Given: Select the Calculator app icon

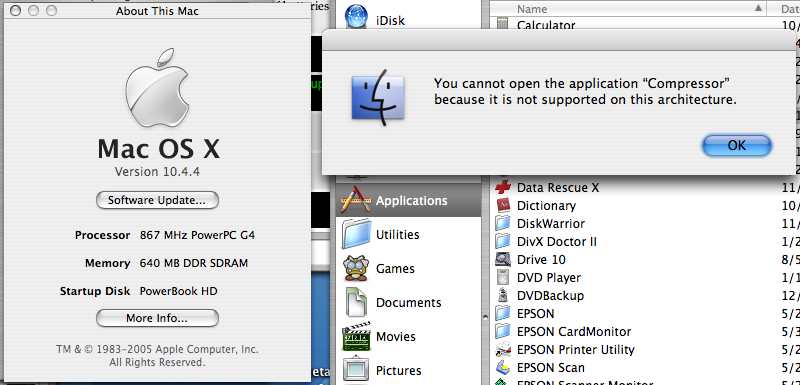Looking at the screenshot, I should point(503,24).
